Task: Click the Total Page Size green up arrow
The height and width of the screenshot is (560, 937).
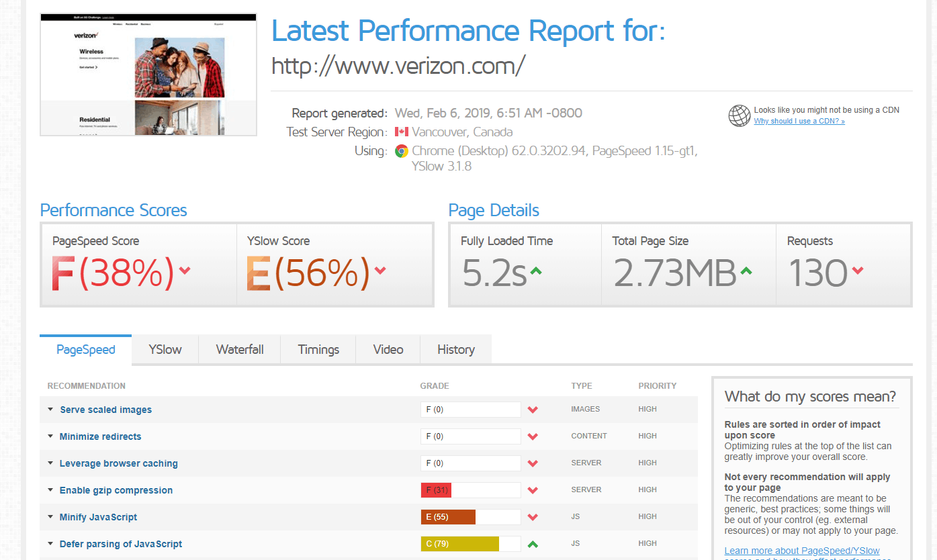Action: coord(746,271)
